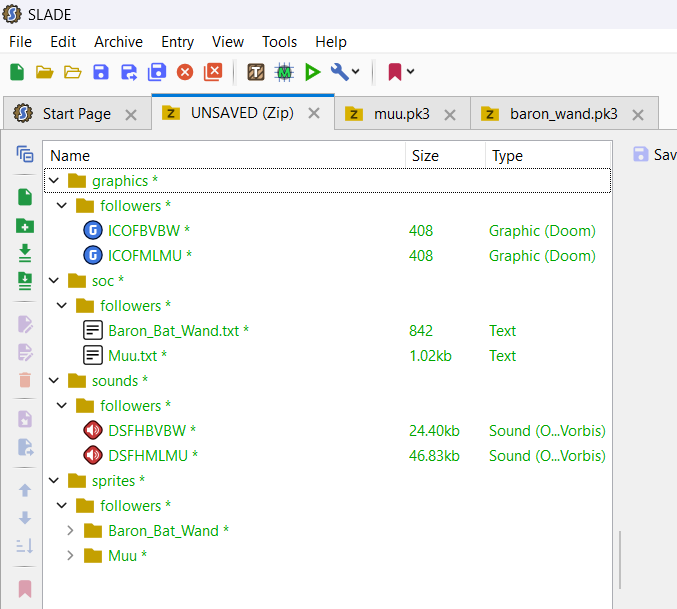Open the bookmarks dropdown arrow

pyautogui.click(x=411, y=72)
